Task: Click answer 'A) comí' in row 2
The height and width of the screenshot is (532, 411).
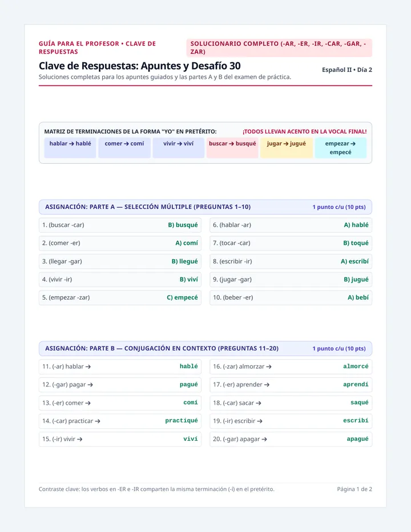Action: pos(187,243)
